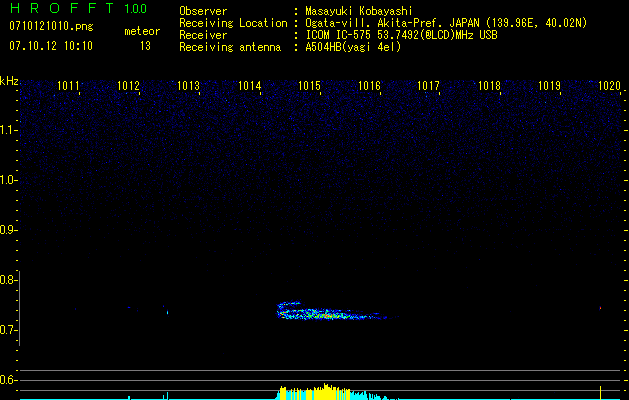629x400 pixels.
Task: Click the observer name Masayuki Kobayashi
Action: 359,11
